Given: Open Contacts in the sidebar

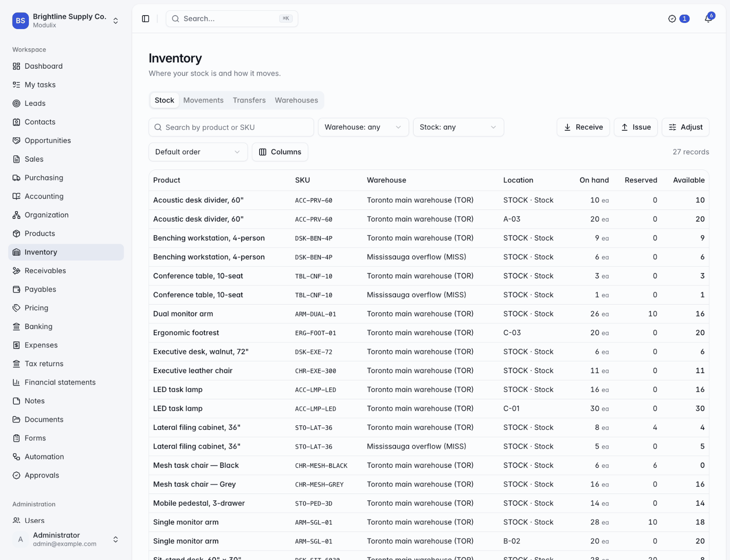Looking at the screenshot, I should [66, 122].
